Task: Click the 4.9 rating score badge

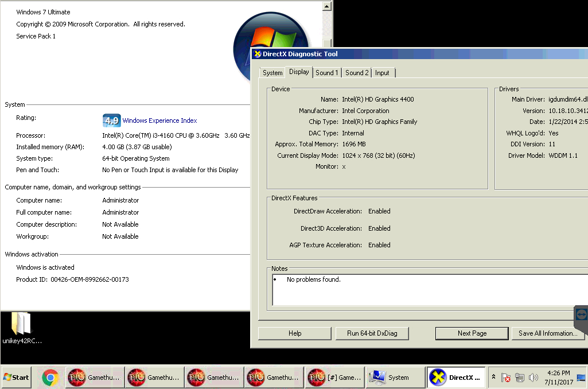Action: [x=111, y=120]
